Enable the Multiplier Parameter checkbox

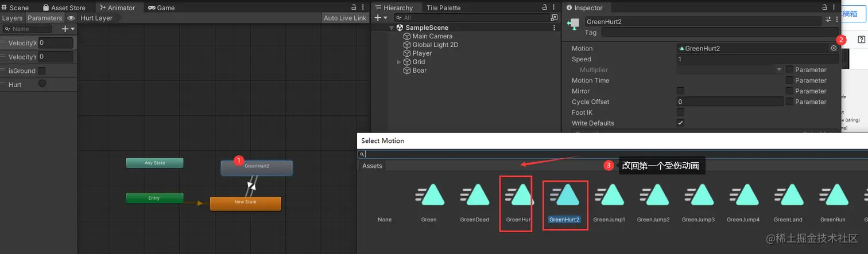[789, 69]
